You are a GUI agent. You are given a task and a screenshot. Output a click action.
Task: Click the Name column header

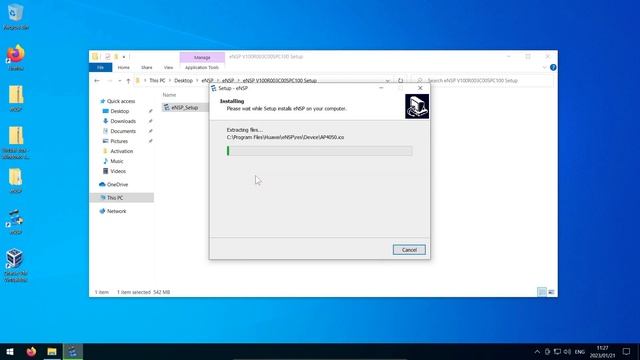click(169, 95)
